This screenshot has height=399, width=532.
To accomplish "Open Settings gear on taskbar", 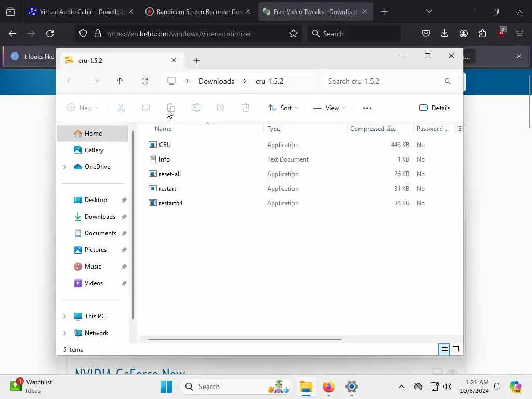I will point(352,387).
